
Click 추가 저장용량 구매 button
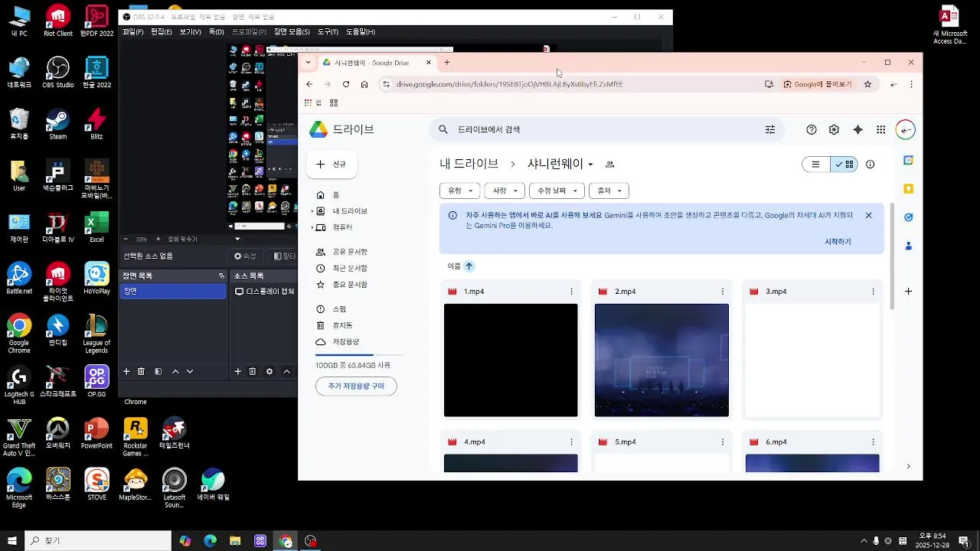tap(356, 386)
